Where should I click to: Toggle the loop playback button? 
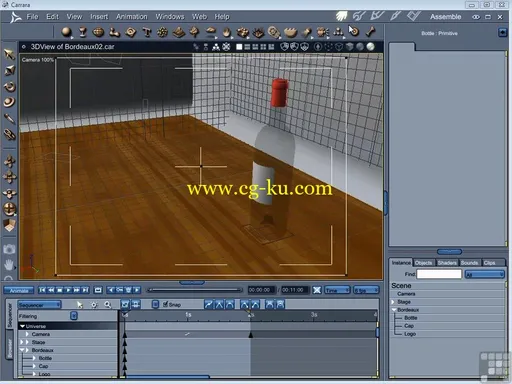tap(98, 290)
